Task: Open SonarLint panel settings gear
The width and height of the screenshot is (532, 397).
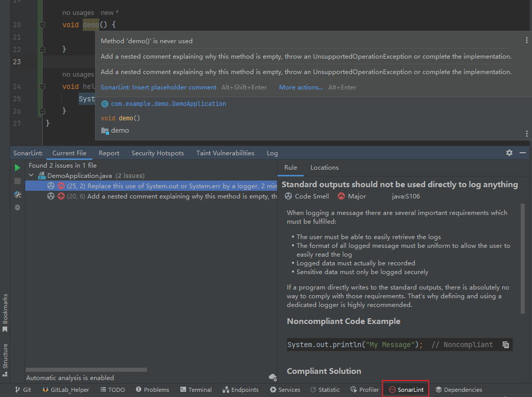Action: (x=509, y=153)
